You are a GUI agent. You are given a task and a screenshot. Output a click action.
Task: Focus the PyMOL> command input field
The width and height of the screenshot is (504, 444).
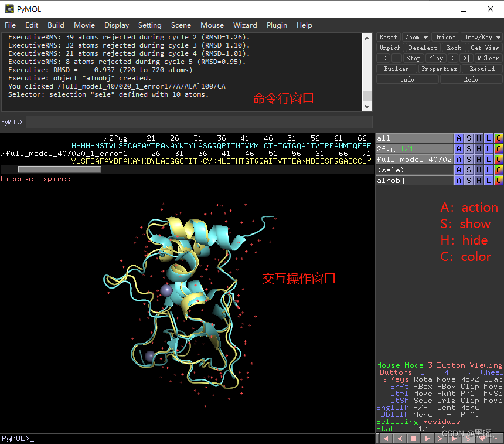(199, 122)
